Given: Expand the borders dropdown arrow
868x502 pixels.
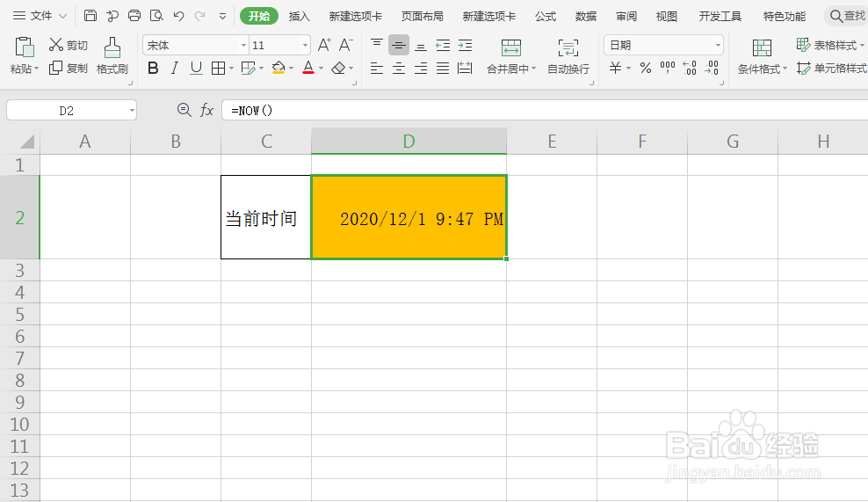Looking at the screenshot, I should coord(231,69).
